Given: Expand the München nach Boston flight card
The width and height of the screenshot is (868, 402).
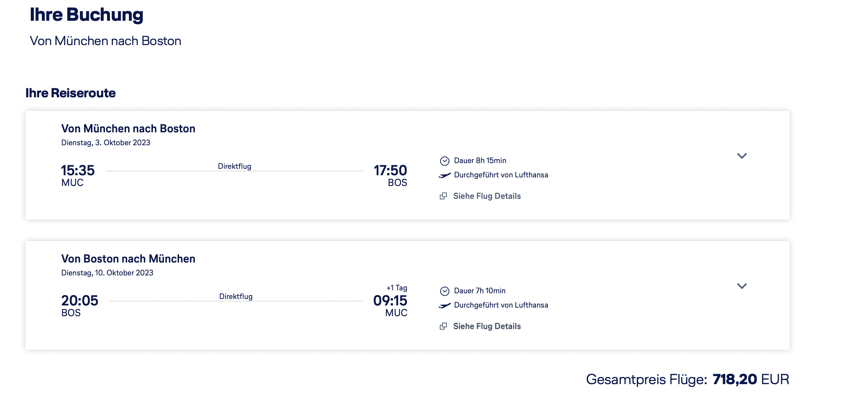Looking at the screenshot, I should click(x=742, y=156).
